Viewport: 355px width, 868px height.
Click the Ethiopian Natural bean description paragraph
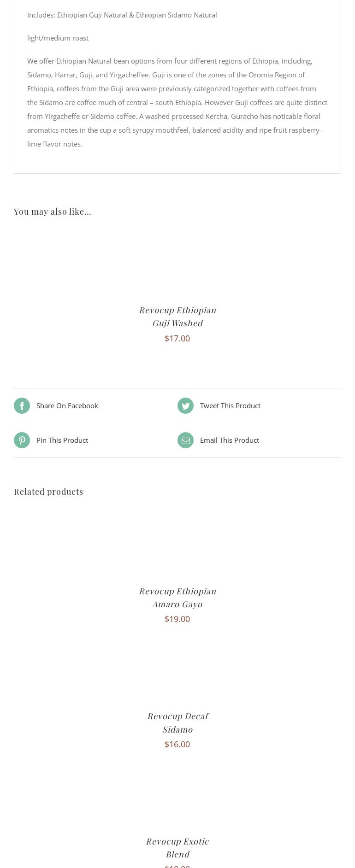click(177, 102)
